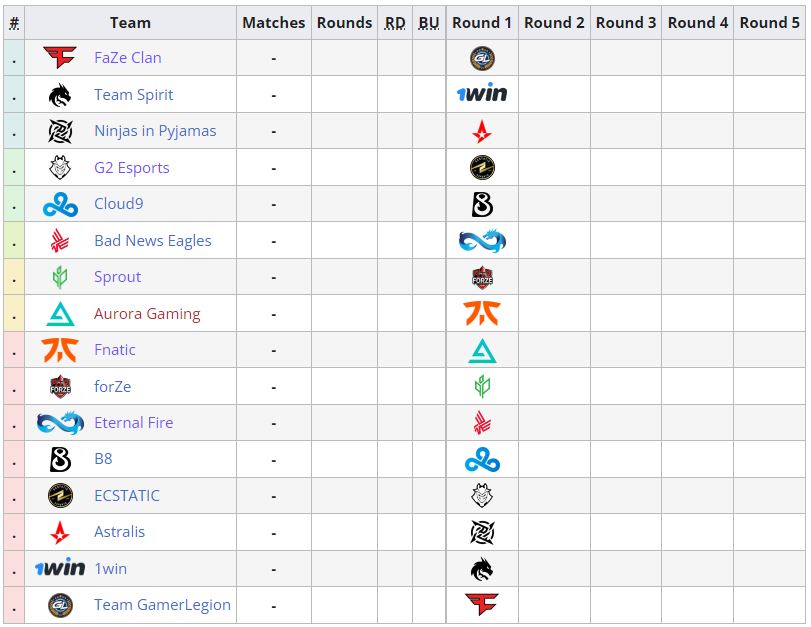
Task: Click the Team Spirit dragon logo beside team name
Action: click(x=60, y=95)
